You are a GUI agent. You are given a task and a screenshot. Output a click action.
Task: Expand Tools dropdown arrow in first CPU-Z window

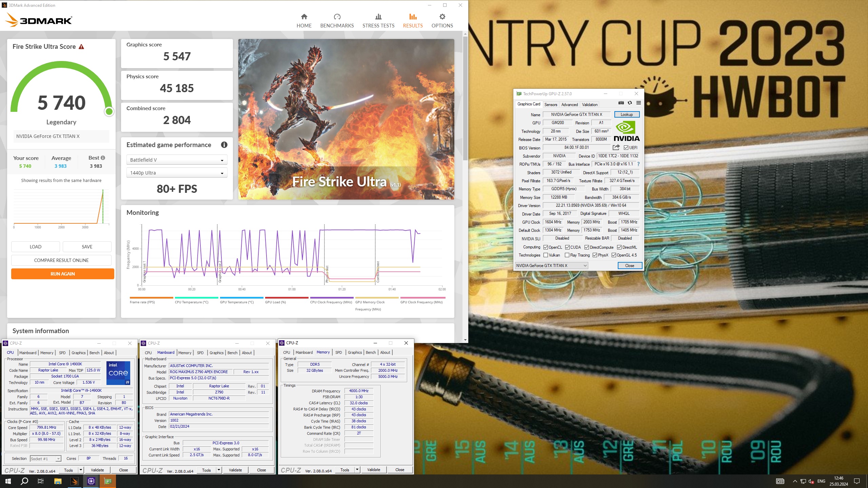coord(81,470)
